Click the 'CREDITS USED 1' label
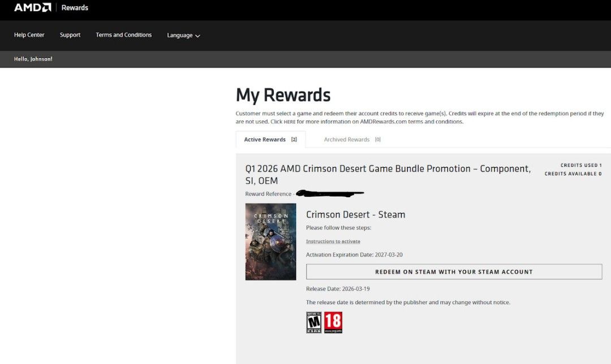Screen dimensions: 611x364 tap(581, 166)
